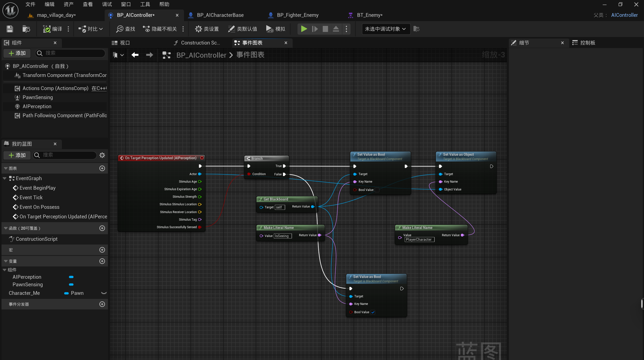Click plus icon to add new variable
This screenshot has height=360, width=644.
(x=102, y=261)
